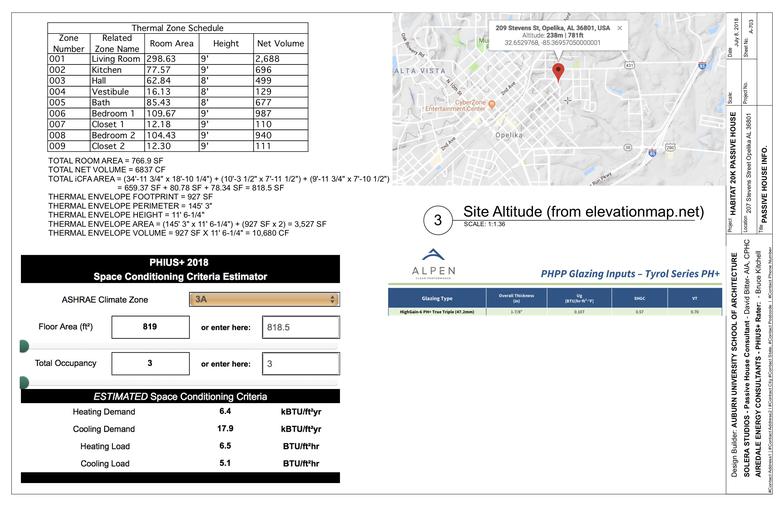Click the red location pin on the map
The image size is (784, 507).
[558, 72]
